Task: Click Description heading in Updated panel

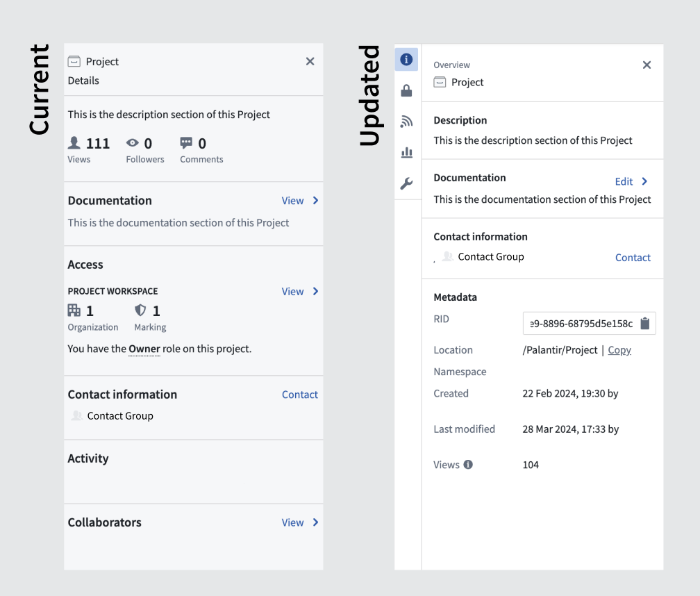Action: pyautogui.click(x=460, y=121)
